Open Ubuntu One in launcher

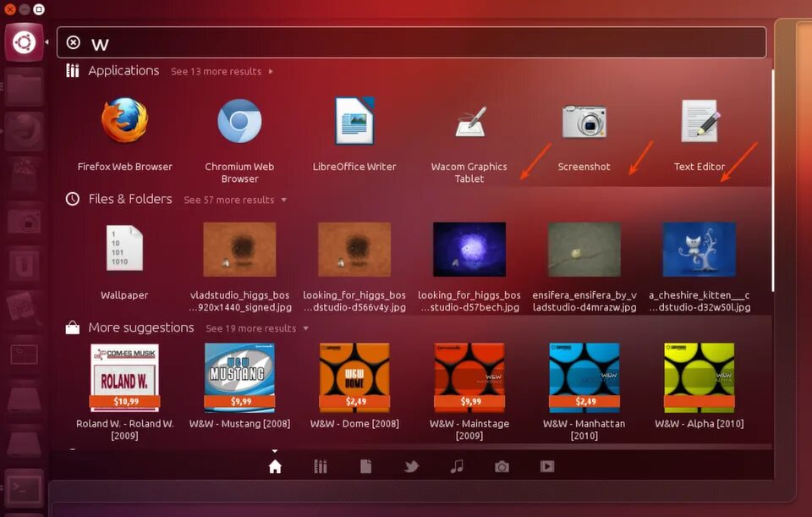click(x=24, y=266)
